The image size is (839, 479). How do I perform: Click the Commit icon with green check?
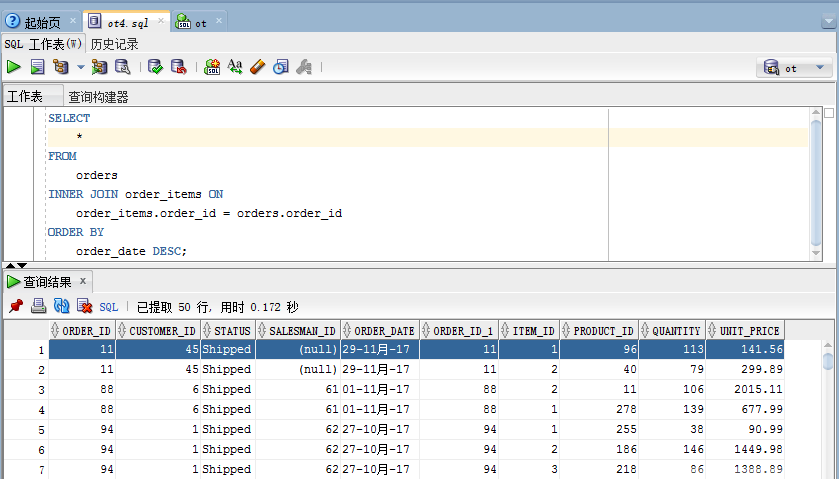pyautogui.click(x=155, y=67)
